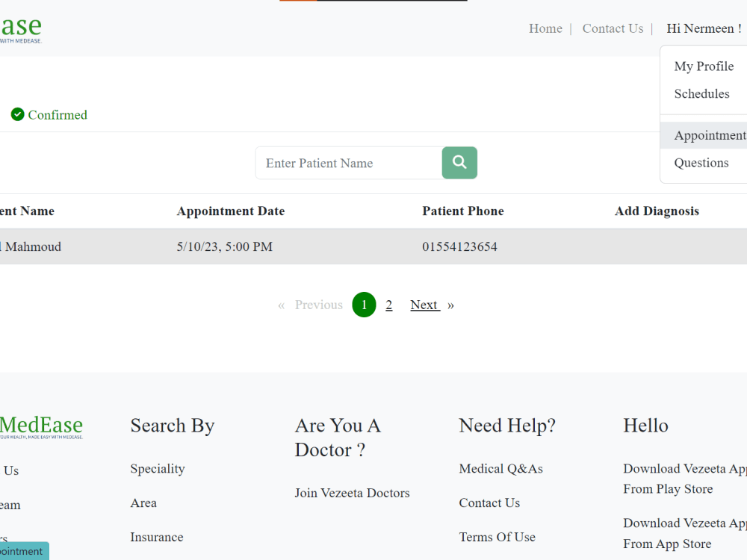Click the 5/10/23, 5:00 PM date cell
The height and width of the screenshot is (560, 747).
pyautogui.click(x=224, y=246)
